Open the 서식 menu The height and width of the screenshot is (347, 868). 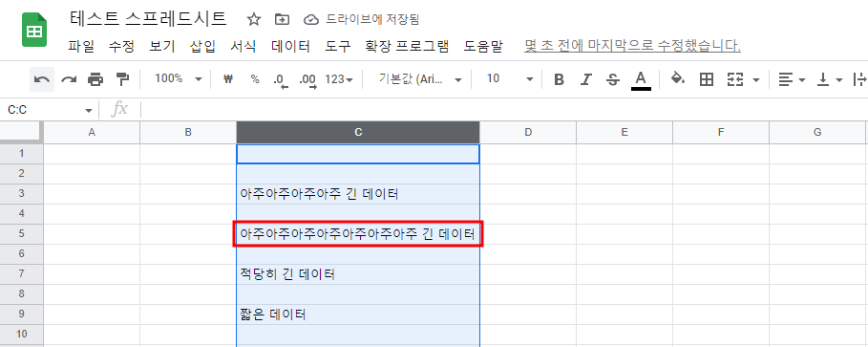243,47
